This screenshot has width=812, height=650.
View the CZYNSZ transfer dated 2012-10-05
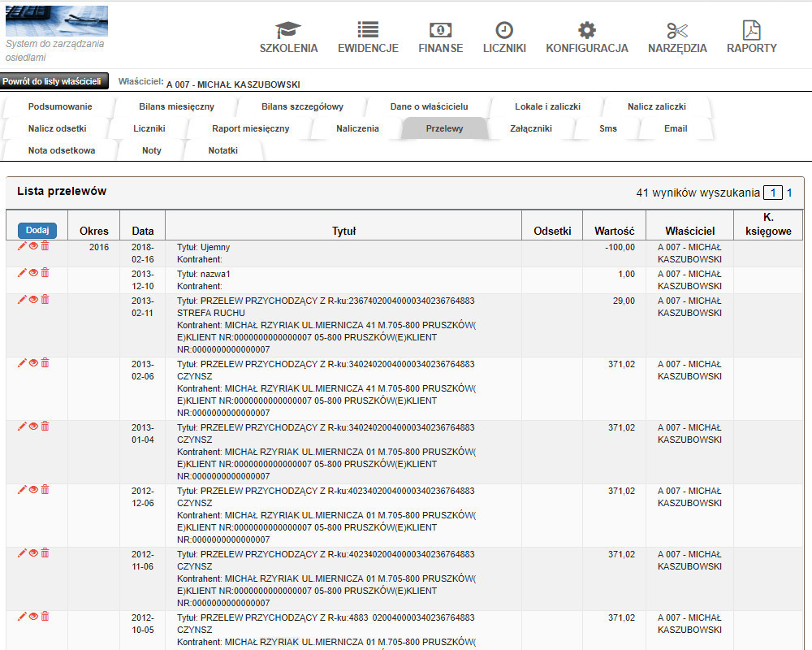pyautogui.click(x=33, y=617)
